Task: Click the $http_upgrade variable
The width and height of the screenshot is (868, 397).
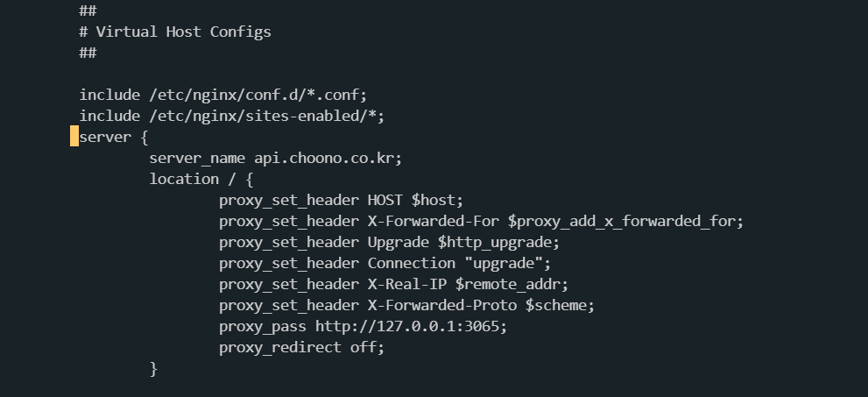Action: coord(496,243)
